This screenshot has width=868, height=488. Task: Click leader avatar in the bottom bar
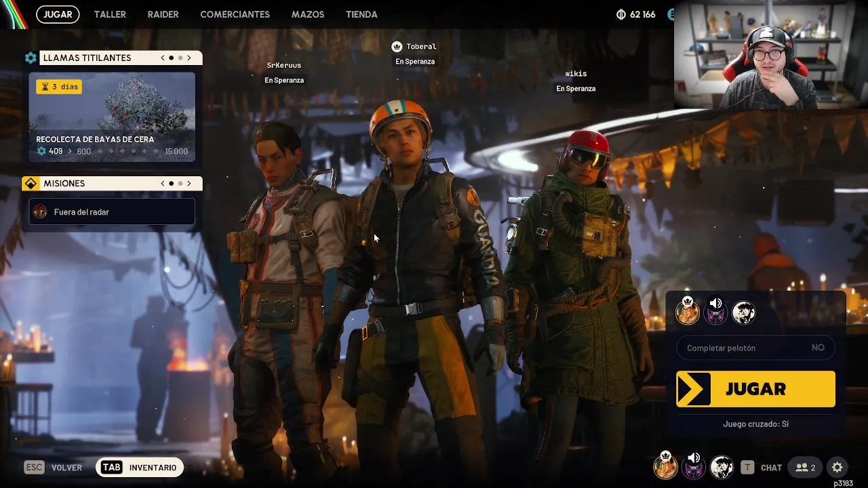point(666,466)
